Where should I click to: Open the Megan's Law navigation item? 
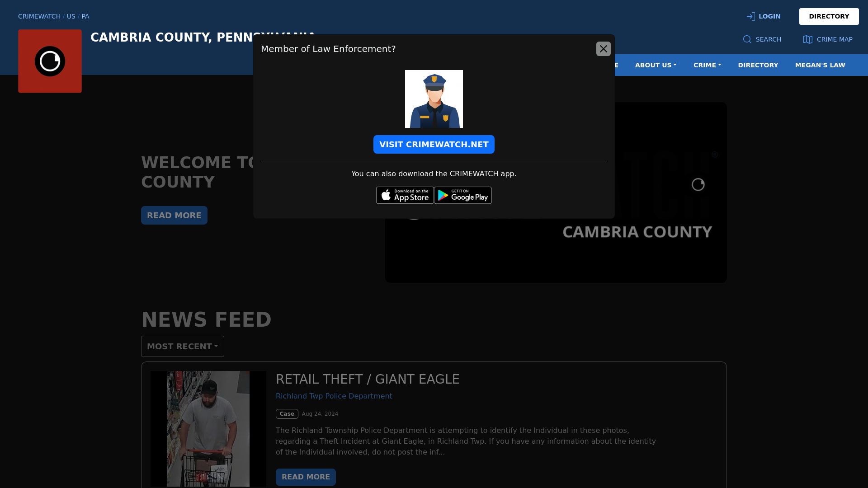pos(820,65)
